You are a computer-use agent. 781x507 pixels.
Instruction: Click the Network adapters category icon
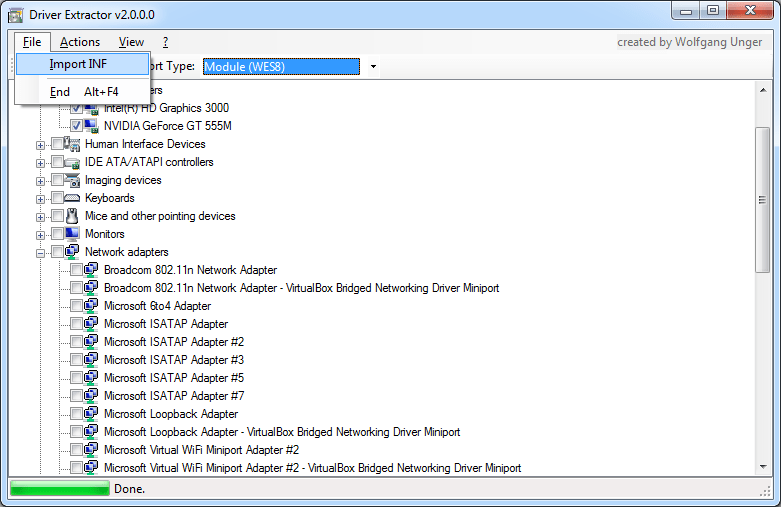tap(72, 252)
